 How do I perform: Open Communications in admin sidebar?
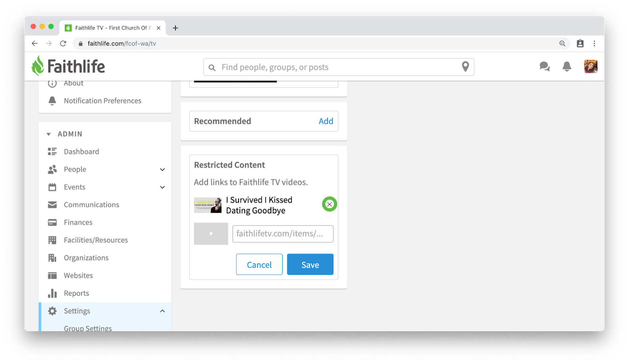tap(91, 205)
